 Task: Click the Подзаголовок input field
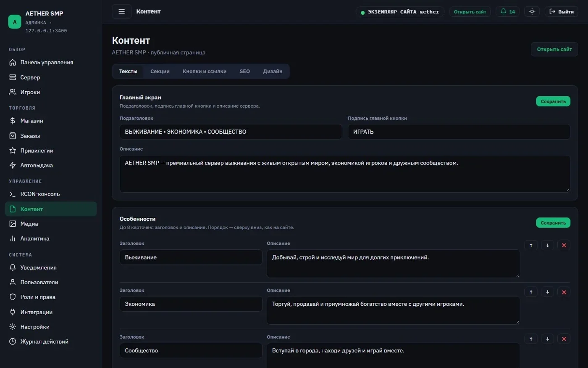point(231,132)
